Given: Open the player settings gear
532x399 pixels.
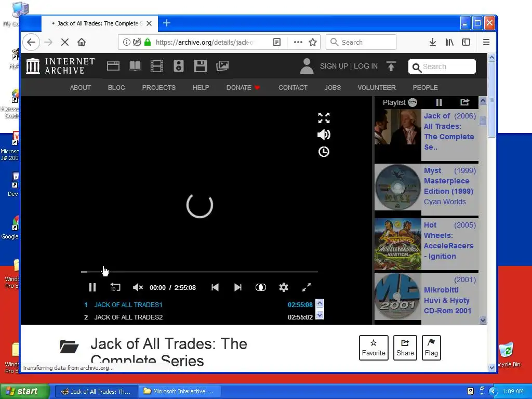Looking at the screenshot, I should pos(284,287).
